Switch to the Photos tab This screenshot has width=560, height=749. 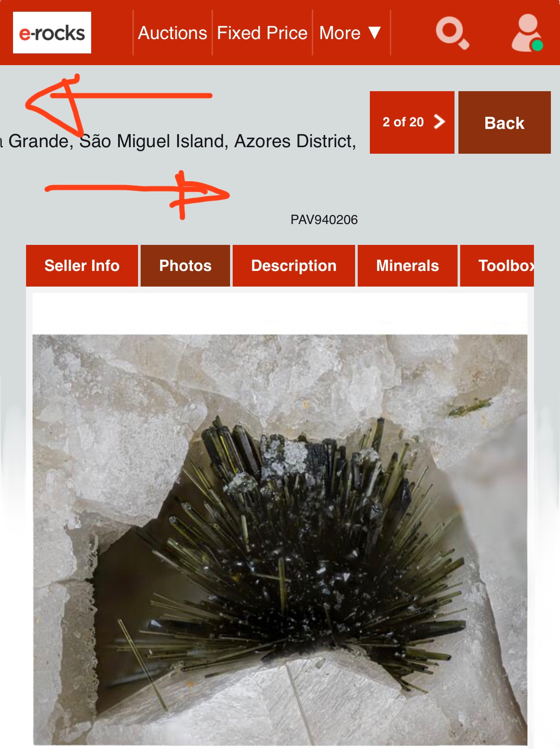(185, 266)
